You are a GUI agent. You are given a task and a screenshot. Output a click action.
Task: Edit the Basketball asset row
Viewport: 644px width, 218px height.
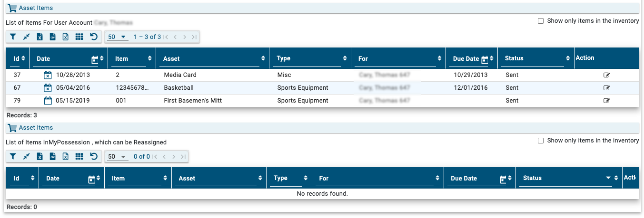click(x=606, y=88)
